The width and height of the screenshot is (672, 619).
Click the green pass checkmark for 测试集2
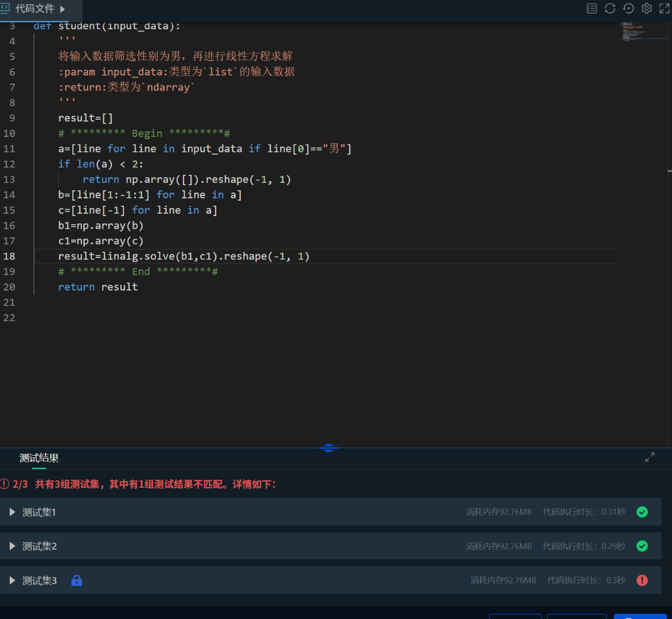pyautogui.click(x=642, y=546)
